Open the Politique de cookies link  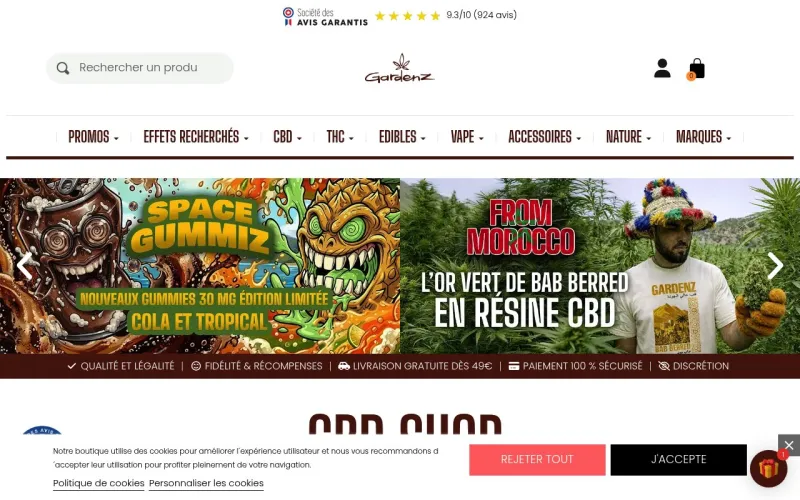point(98,483)
